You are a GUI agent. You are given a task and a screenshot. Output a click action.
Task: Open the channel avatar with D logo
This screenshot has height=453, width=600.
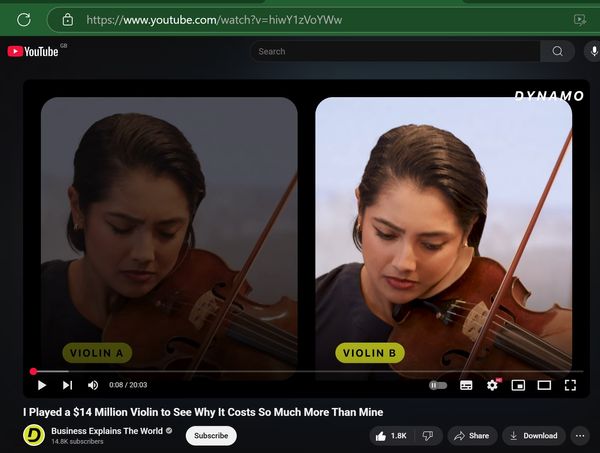click(34, 435)
